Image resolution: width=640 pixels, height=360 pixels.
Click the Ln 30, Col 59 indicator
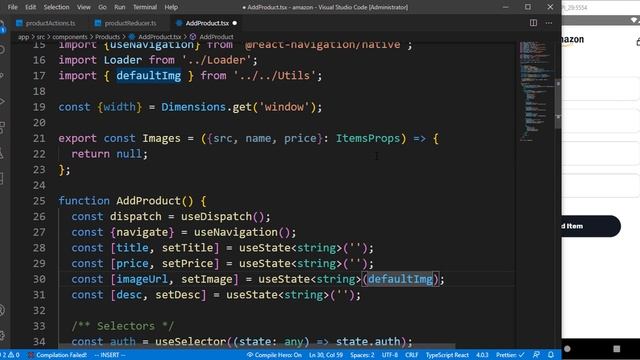point(326,355)
